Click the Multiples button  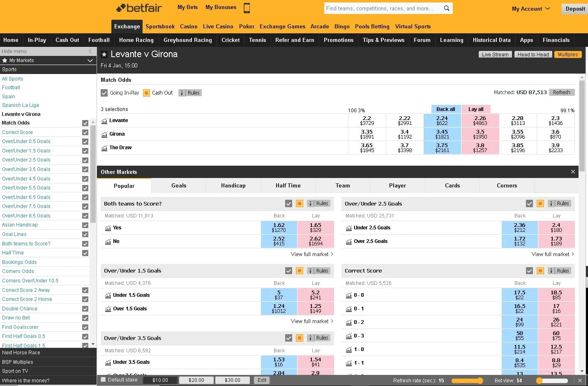568,54
